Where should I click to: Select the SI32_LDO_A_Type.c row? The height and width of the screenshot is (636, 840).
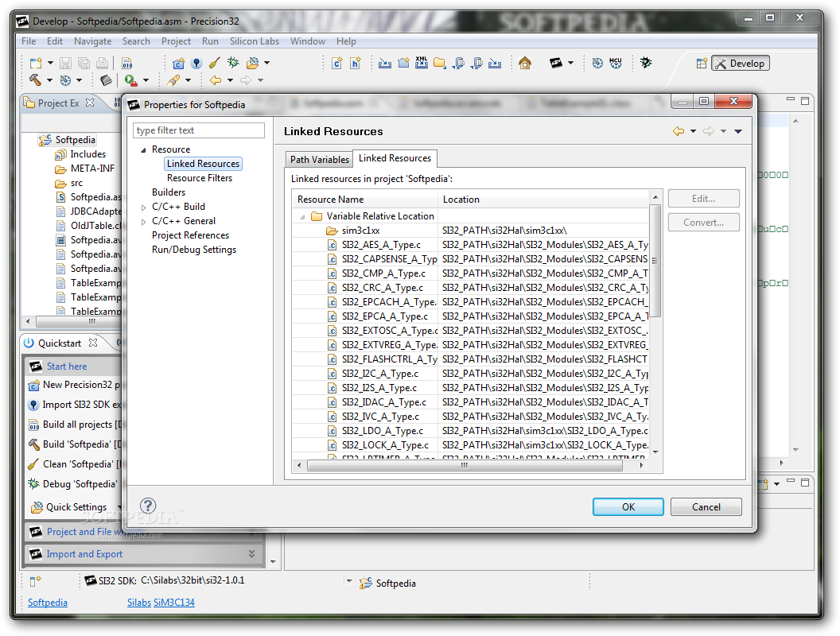tap(470, 430)
